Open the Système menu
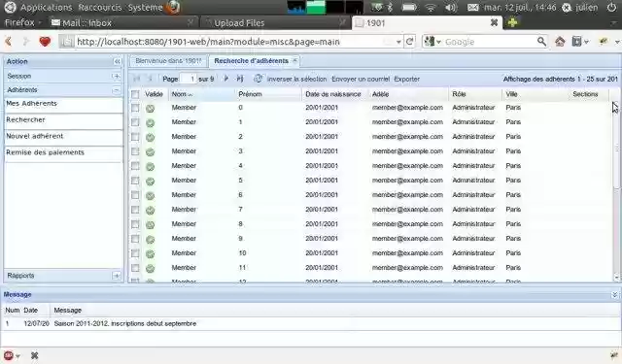The width and height of the screenshot is (622, 364). [x=145, y=7]
